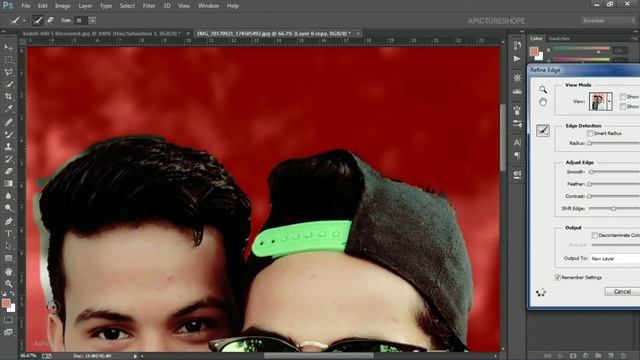Click the Feather slider handle
This screenshot has width=640, height=360.
pyautogui.click(x=589, y=184)
